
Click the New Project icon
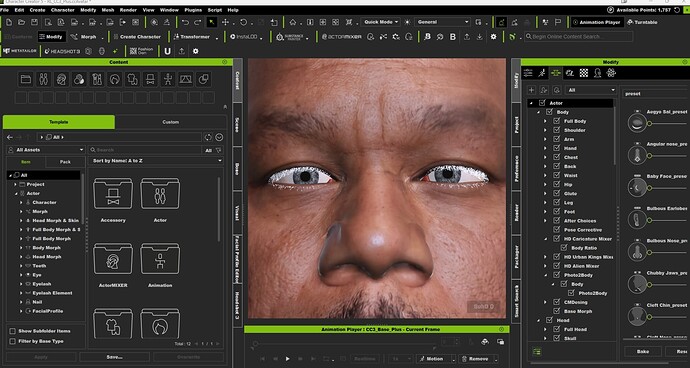[8, 22]
